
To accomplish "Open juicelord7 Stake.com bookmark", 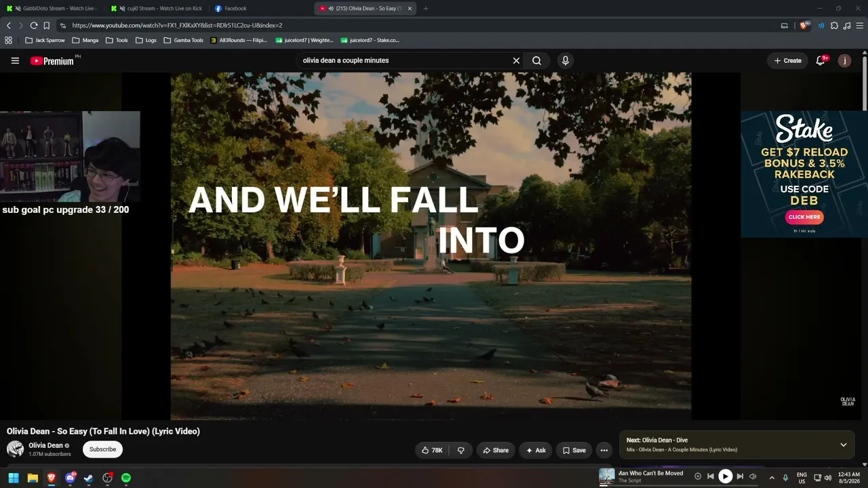I will pyautogui.click(x=370, y=40).
